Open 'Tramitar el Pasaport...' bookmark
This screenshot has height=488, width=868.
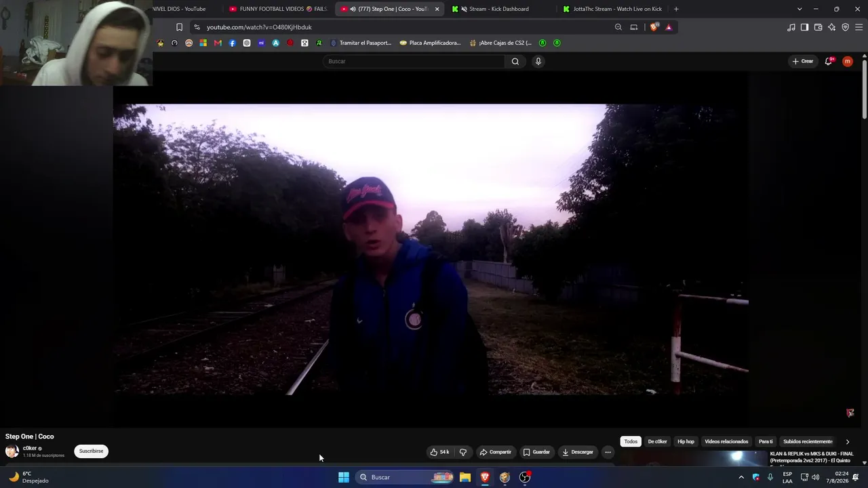pos(361,43)
